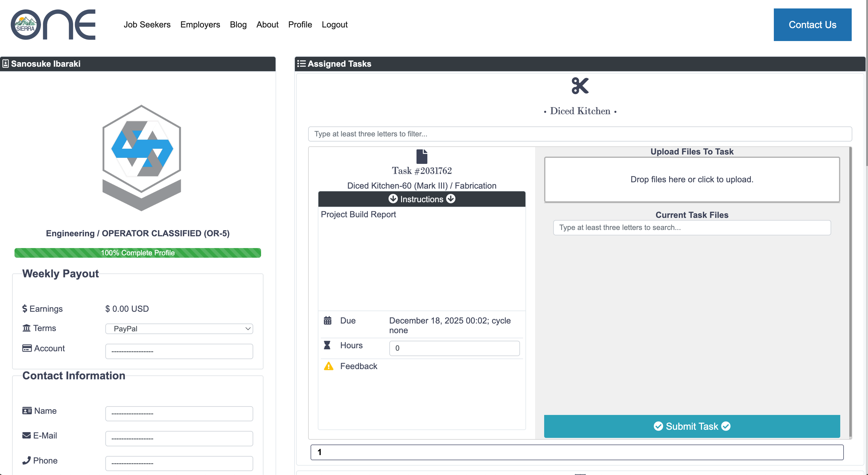Click the drop files upload area
This screenshot has height=475, width=868.
tap(691, 180)
